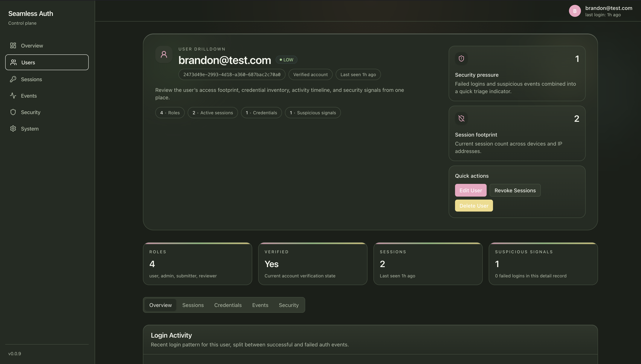Click 'user, admin, submitter, reviewer' roles text
The height and width of the screenshot is (364, 641).
[x=183, y=276]
